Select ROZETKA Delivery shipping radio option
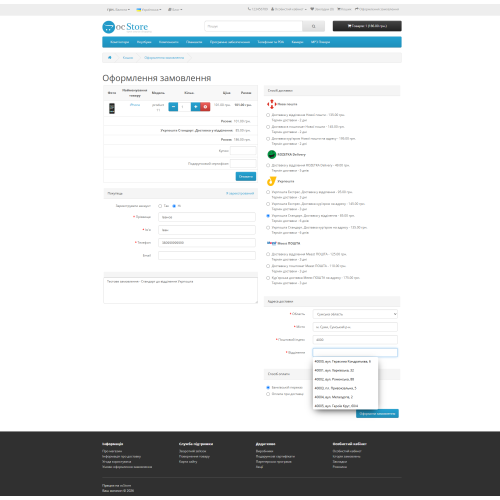This screenshot has height=500, width=500. tap(268, 165)
